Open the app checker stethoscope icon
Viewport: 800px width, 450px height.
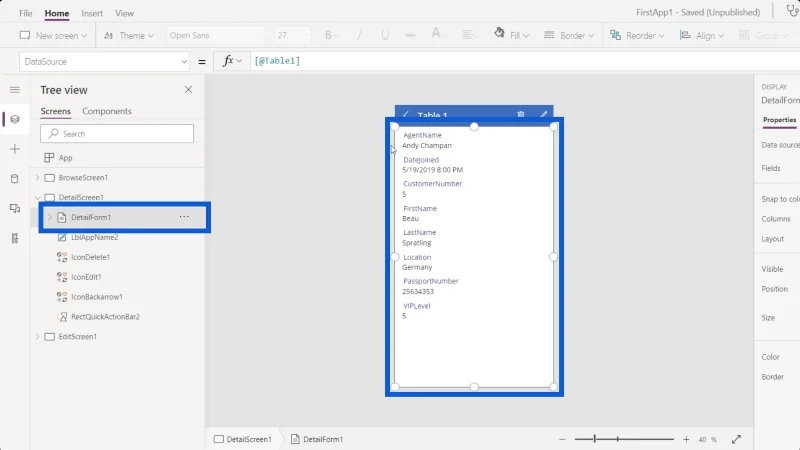tap(792, 11)
